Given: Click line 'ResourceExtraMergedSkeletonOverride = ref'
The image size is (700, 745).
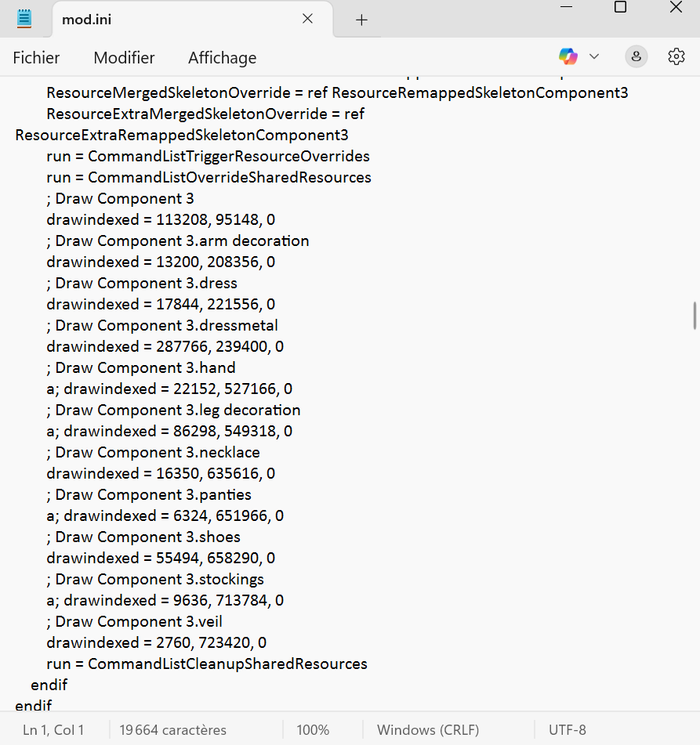Looking at the screenshot, I should click(205, 114).
